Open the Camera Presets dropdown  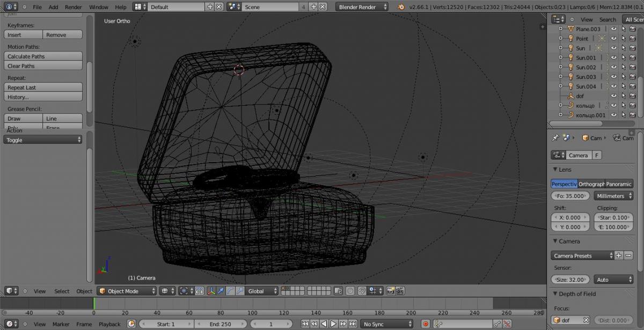(582, 256)
